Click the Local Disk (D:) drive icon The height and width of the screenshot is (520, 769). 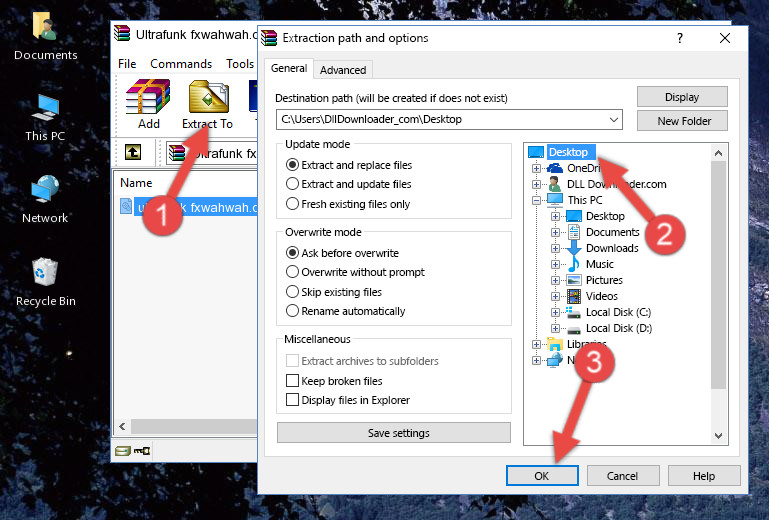(x=573, y=329)
